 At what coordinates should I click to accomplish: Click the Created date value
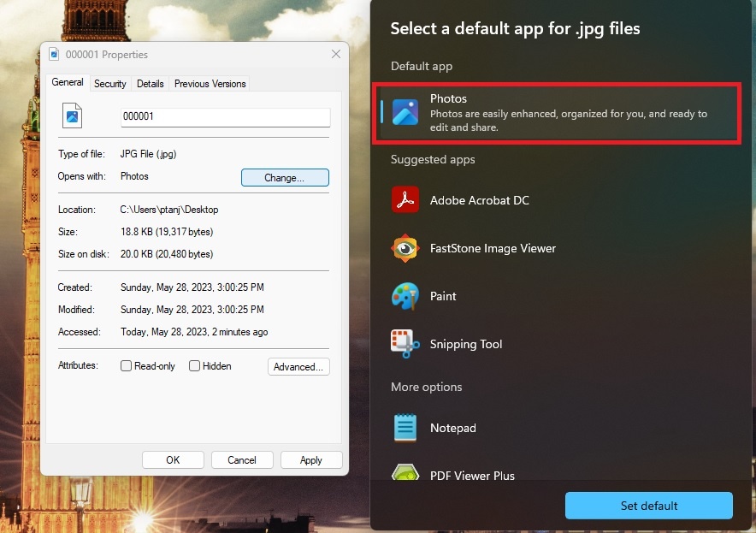pyautogui.click(x=192, y=287)
